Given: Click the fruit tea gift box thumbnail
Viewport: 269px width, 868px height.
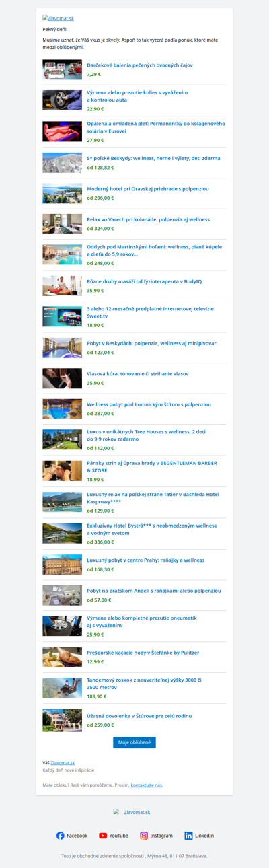Looking at the screenshot, I should point(62,69).
